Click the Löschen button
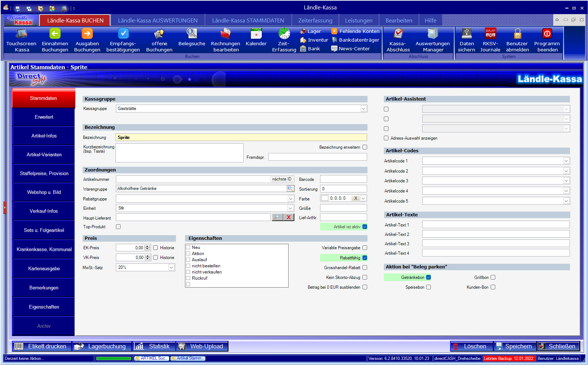This screenshot has height=365, width=588. 471,346
